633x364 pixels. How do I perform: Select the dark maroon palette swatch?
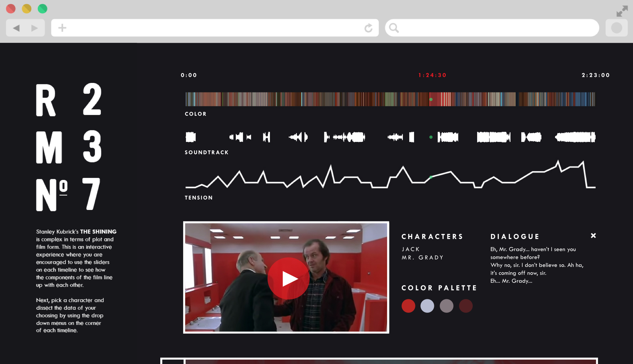click(466, 306)
